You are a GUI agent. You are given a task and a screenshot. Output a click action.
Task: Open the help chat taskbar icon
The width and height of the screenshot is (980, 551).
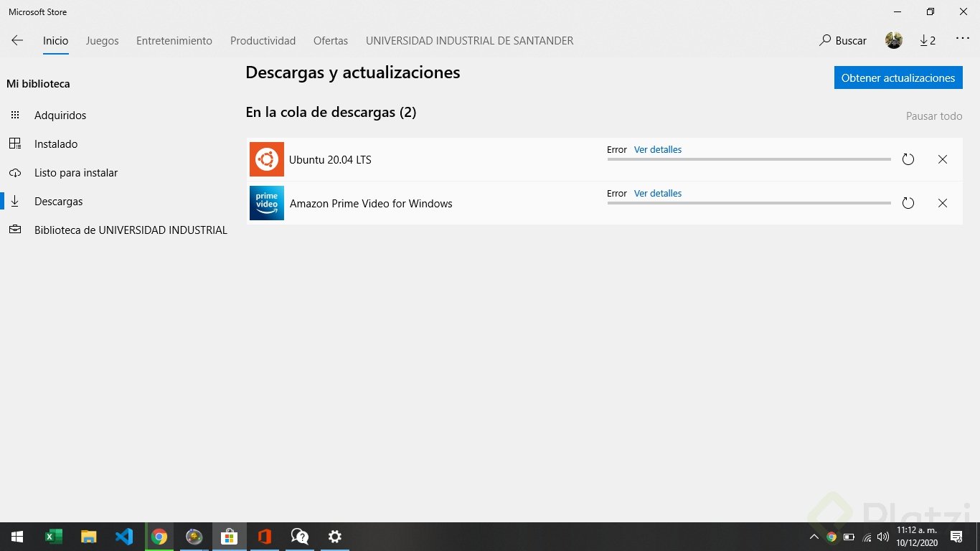click(299, 537)
